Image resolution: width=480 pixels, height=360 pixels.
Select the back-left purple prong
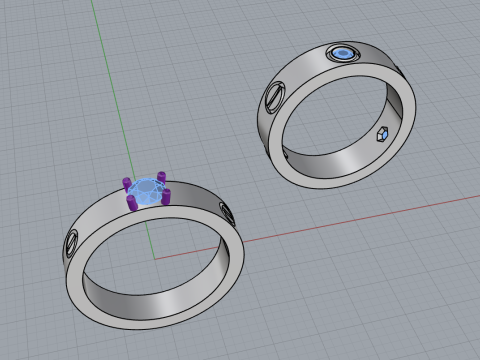(x=127, y=184)
